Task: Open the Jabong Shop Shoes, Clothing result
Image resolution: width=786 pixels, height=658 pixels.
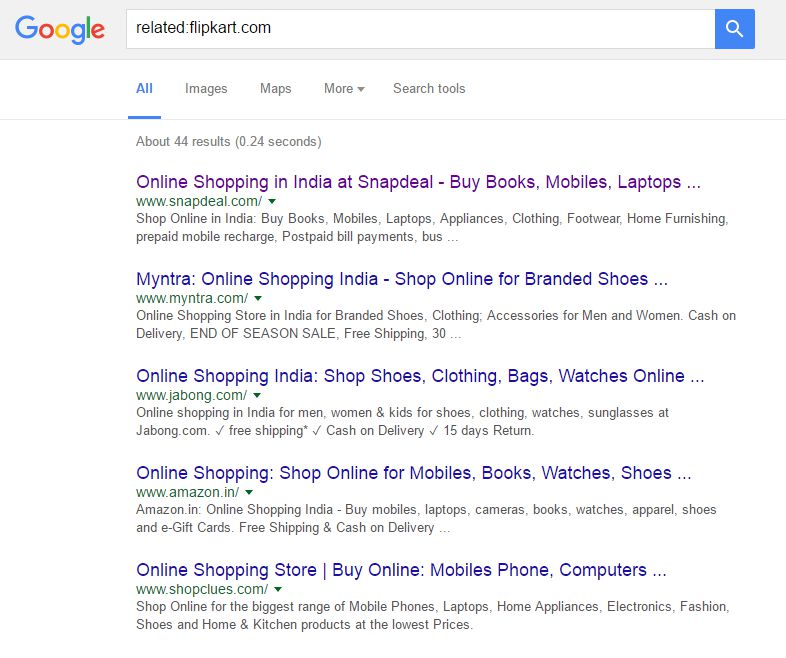Action: tap(420, 376)
